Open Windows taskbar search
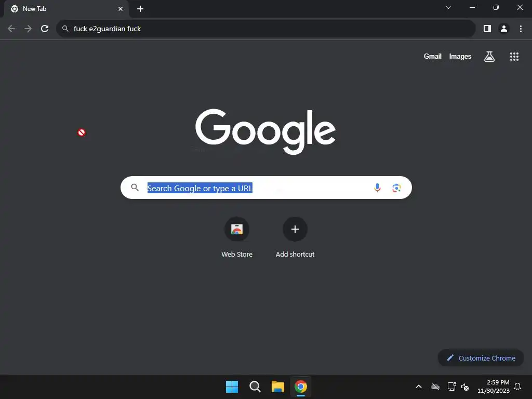The image size is (532, 399). tap(255, 387)
